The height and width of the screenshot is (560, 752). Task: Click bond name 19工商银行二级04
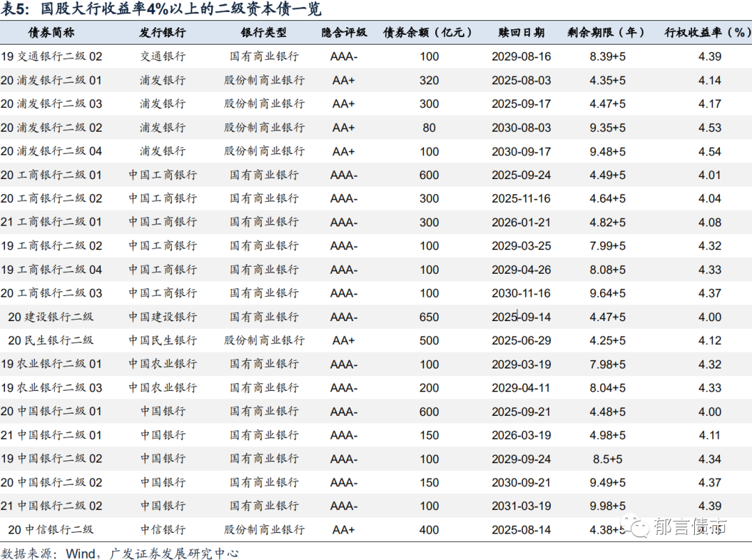coord(52,270)
